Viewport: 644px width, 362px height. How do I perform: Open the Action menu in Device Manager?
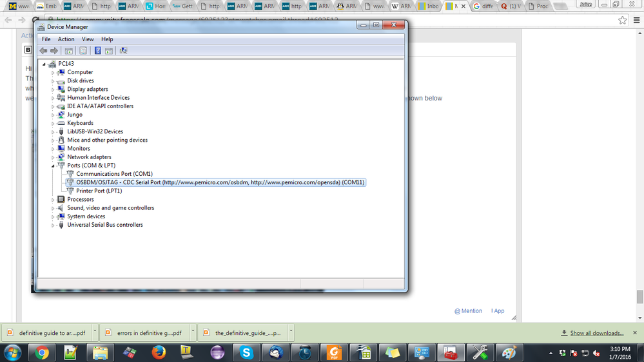click(66, 39)
